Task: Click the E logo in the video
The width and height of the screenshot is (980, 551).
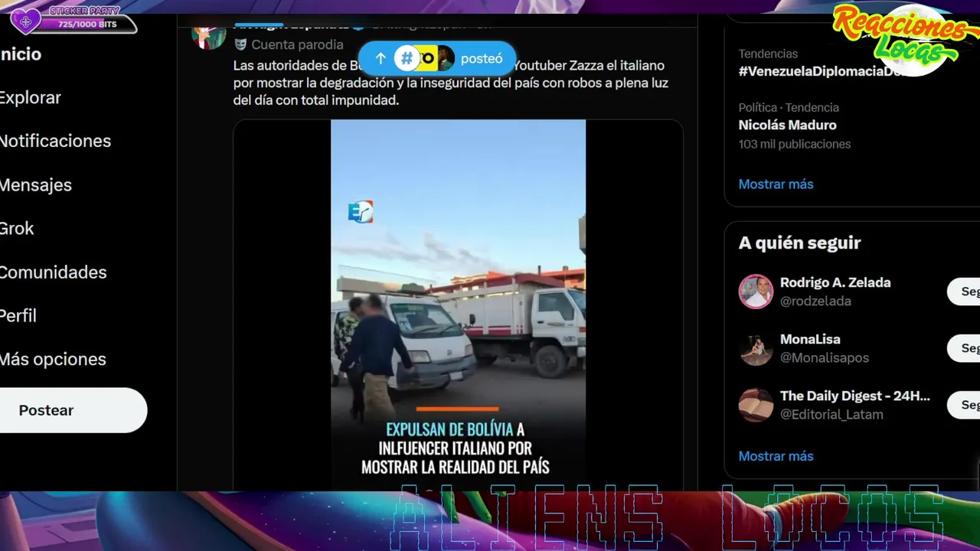Action: click(x=361, y=212)
